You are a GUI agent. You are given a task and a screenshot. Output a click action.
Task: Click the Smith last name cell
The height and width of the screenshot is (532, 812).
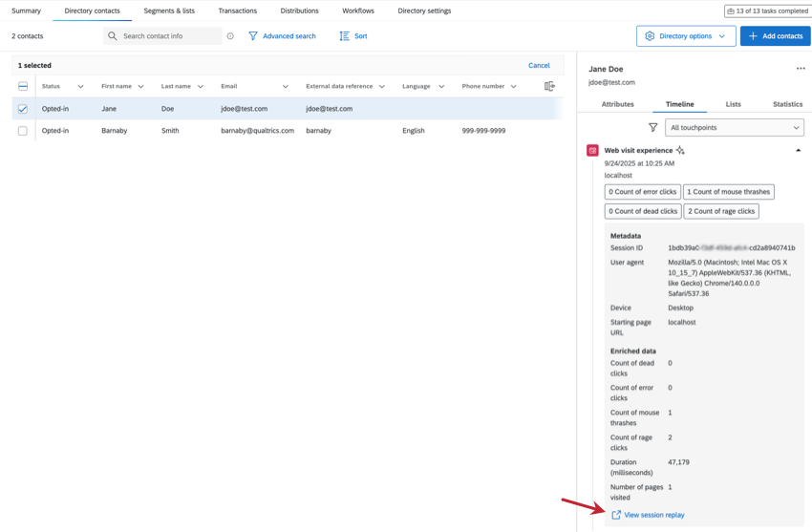(x=170, y=131)
